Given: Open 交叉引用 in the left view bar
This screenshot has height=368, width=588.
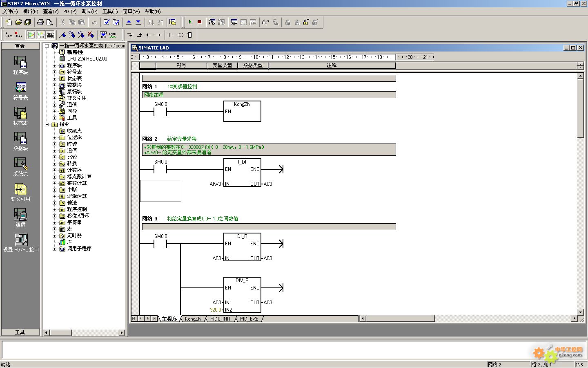Looking at the screenshot, I should pyautogui.click(x=20, y=192).
